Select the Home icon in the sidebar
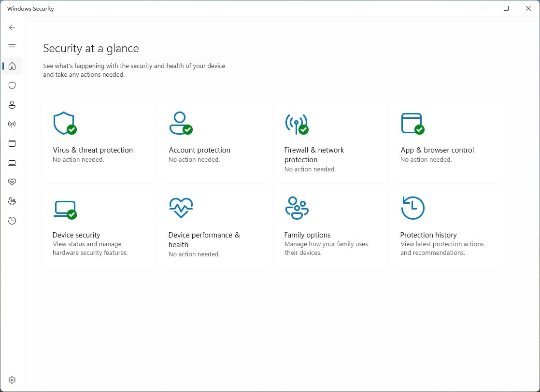The height and width of the screenshot is (392, 540). (x=12, y=66)
